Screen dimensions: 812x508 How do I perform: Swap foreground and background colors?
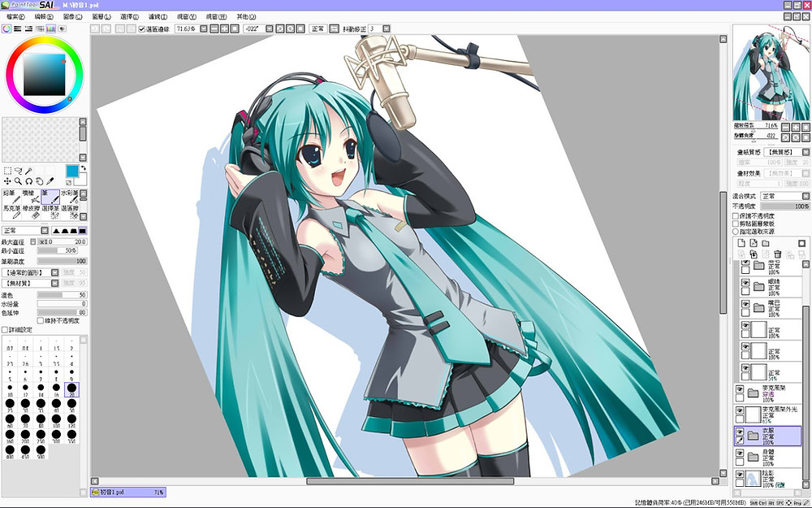click(83, 168)
